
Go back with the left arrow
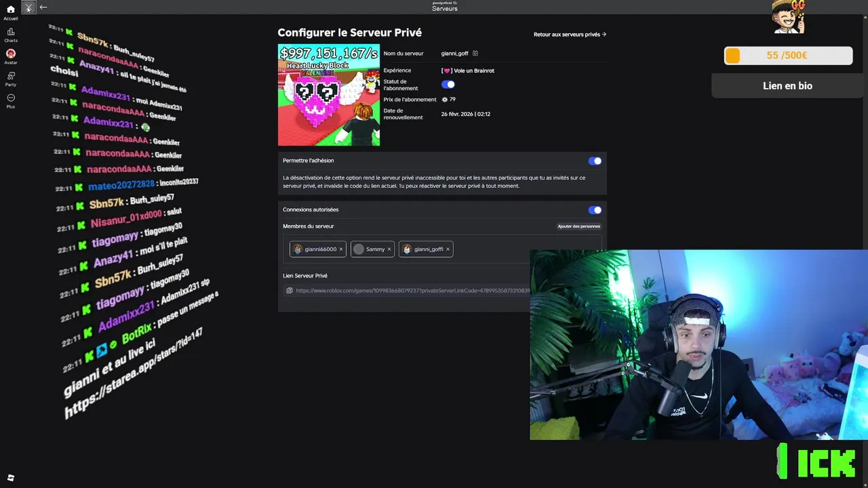pyautogui.click(x=43, y=7)
